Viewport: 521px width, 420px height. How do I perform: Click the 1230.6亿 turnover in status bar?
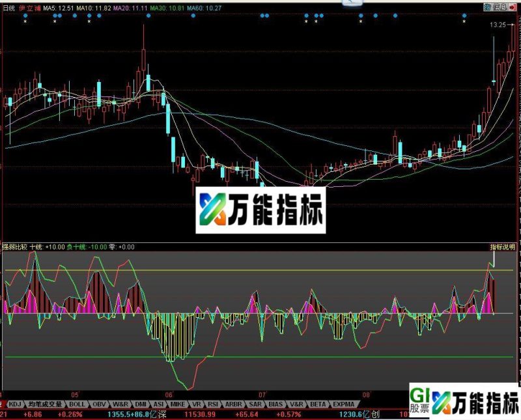coord(354,414)
